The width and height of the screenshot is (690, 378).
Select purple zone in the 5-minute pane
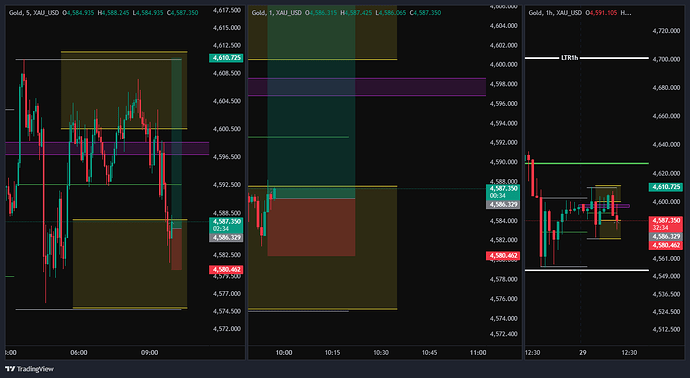107,148
